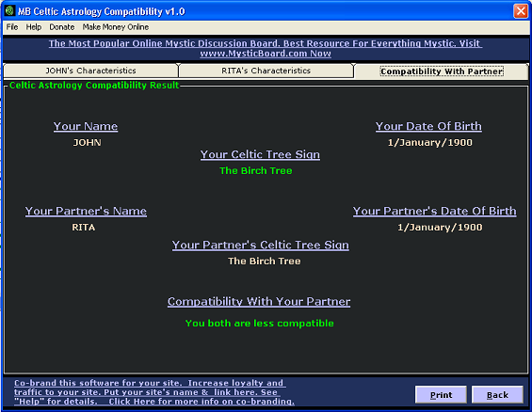This screenshot has height=412, width=532.
Task: Click the Print button
Action: coord(441,395)
